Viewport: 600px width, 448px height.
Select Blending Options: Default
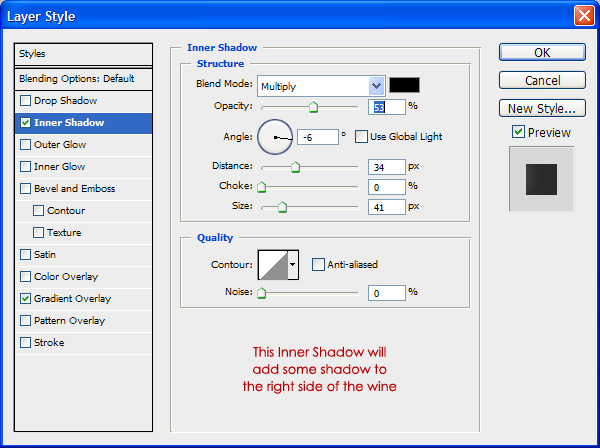83,79
